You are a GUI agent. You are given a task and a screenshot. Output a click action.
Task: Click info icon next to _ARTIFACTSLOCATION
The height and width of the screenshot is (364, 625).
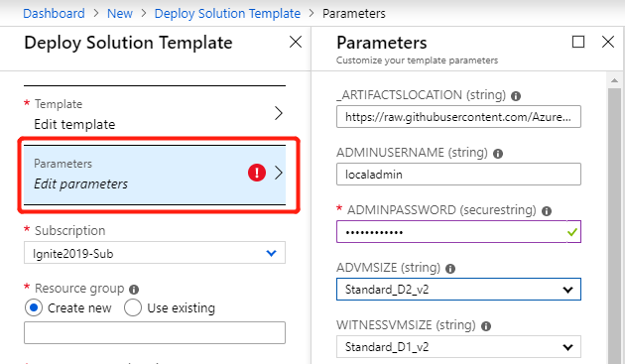pos(516,96)
